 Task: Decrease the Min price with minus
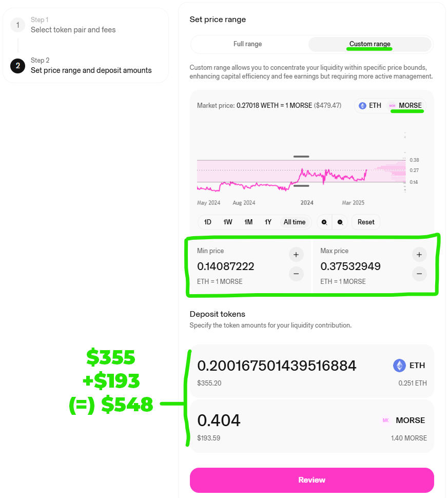point(296,274)
